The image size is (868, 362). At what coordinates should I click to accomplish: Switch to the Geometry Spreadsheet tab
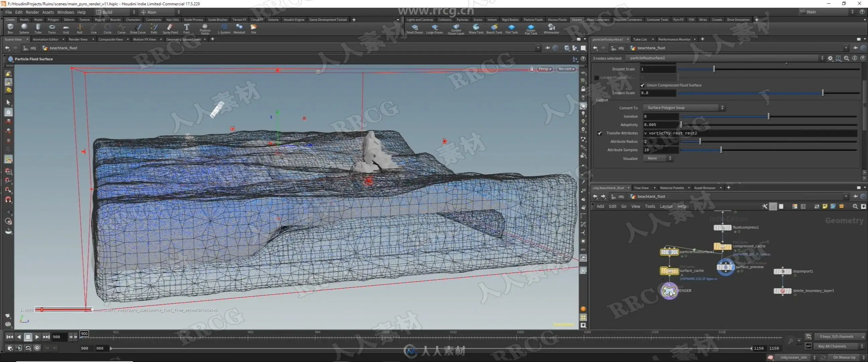coord(183,40)
